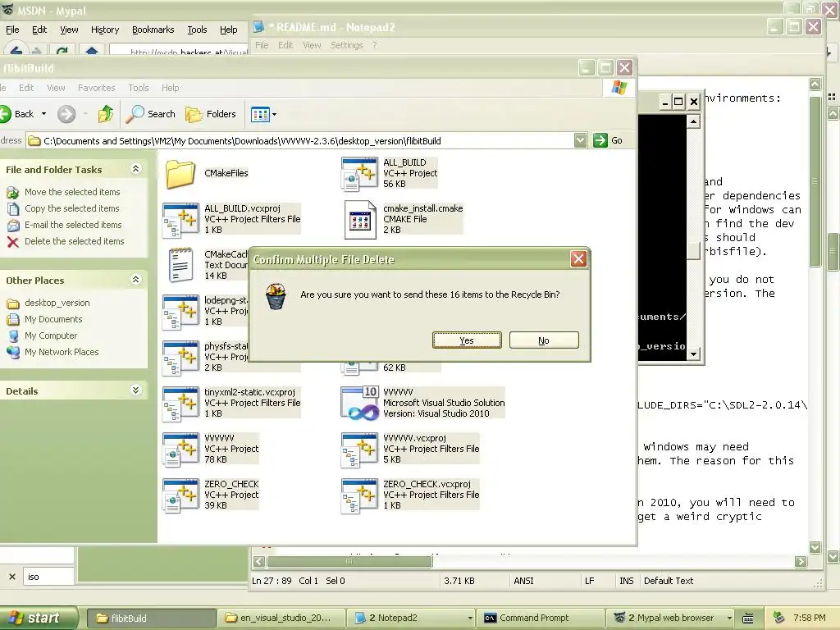
Task: Expand the Details panel
Action: point(135,390)
